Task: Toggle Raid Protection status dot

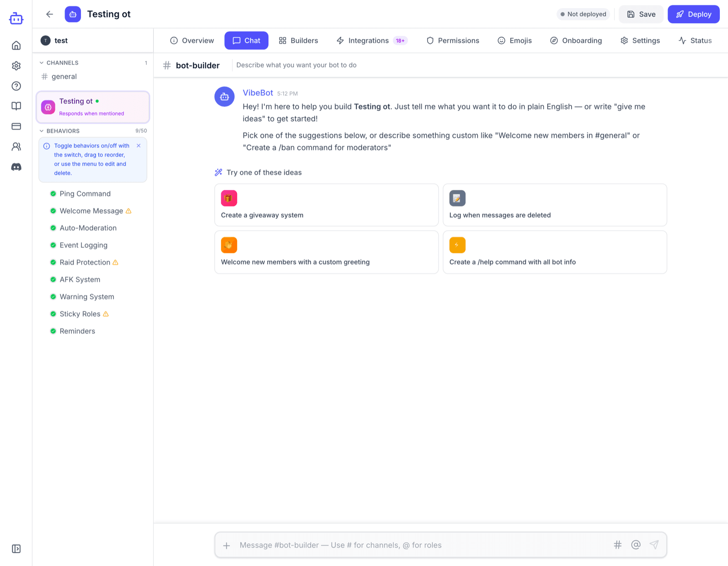Action: tap(53, 263)
